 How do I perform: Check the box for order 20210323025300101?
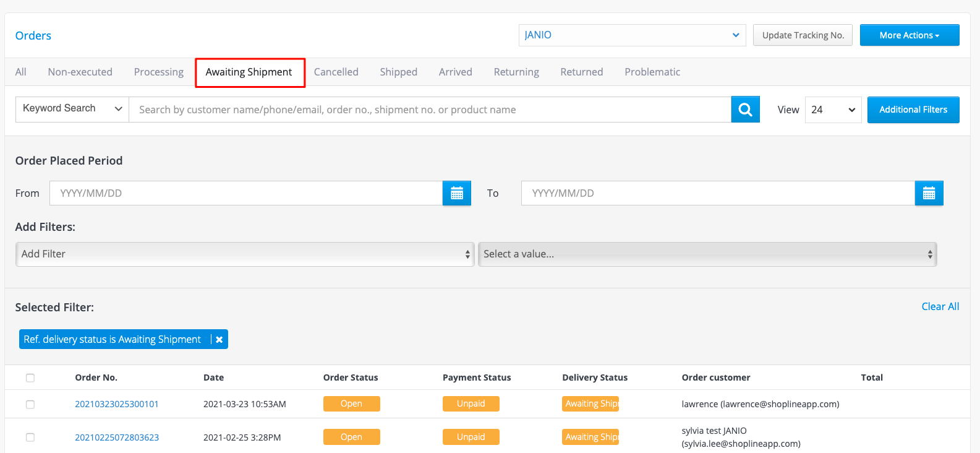click(x=30, y=404)
